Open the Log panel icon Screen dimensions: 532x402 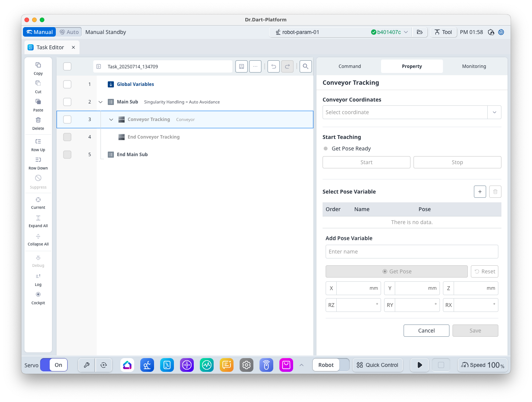[38, 276]
